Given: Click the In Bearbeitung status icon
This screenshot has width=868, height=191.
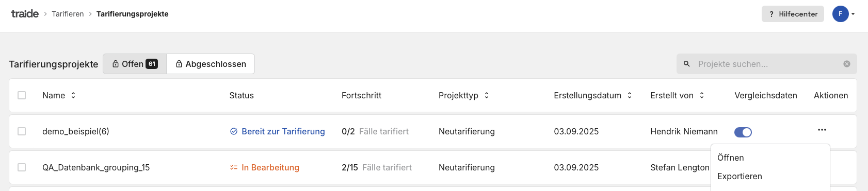Looking at the screenshot, I should (x=234, y=167).
